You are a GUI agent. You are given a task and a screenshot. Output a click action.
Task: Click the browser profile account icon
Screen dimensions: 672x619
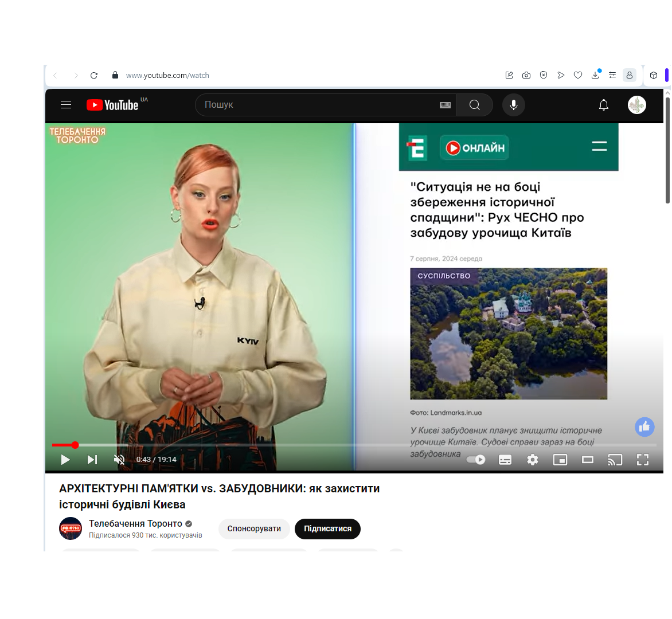pyautogui.click(x=629, y=76)
